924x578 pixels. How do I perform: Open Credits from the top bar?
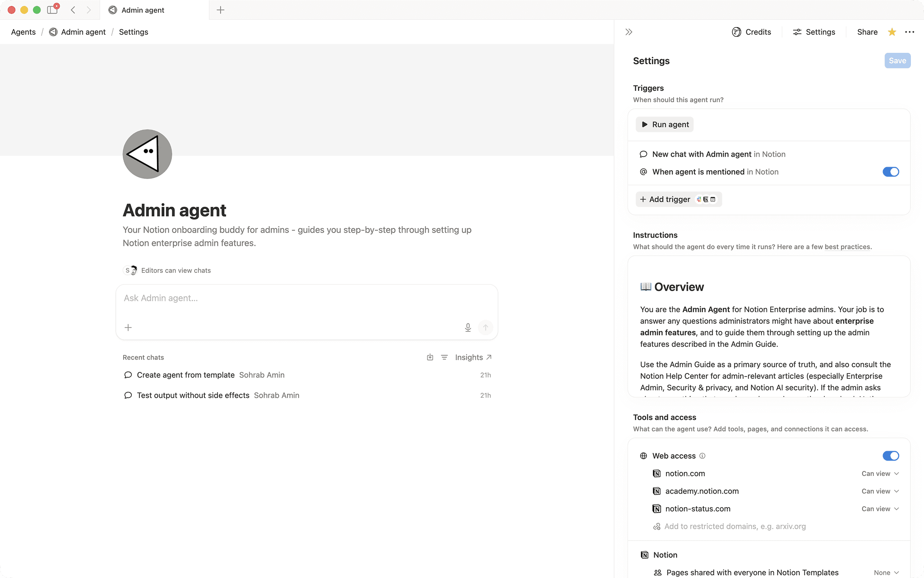752,32
